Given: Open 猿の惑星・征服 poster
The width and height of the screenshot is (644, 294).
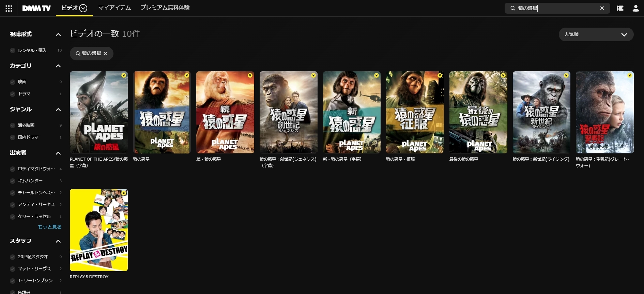Looking at the screenshot, I should (x=415, y=112).
